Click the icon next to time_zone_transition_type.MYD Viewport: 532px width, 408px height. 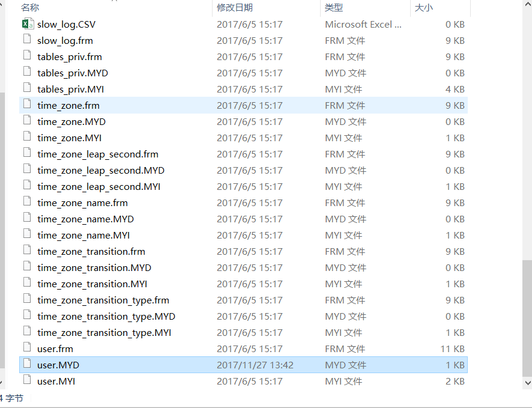pyautogui.click(x=26, y=316)
